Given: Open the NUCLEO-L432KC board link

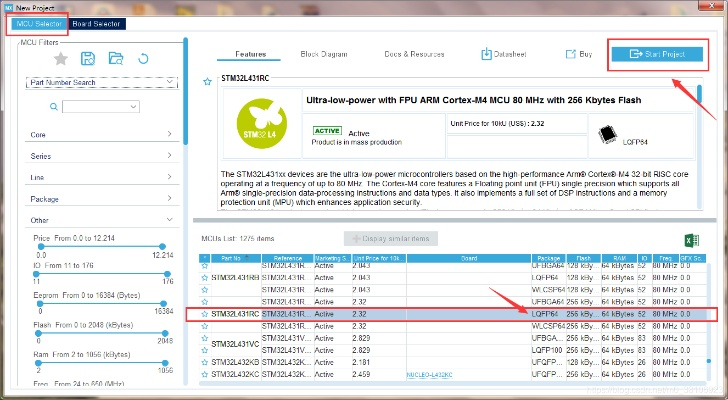Looking at the screenshot, I should (x=432, y=374).
